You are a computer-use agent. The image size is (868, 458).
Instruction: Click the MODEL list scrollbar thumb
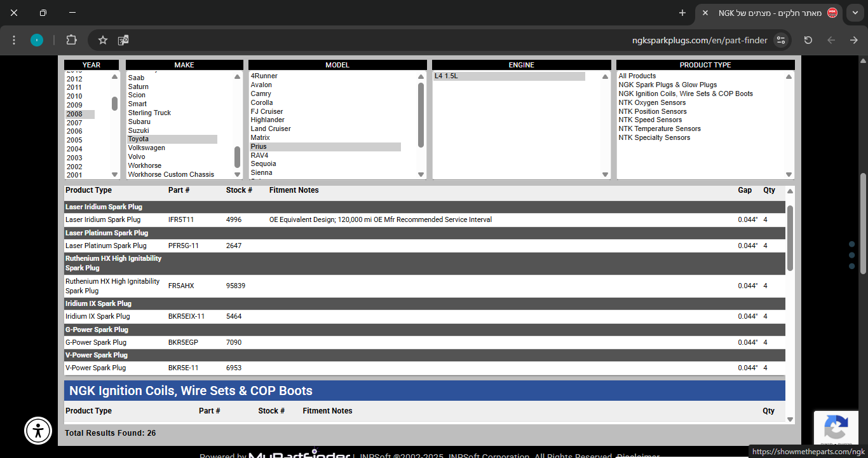tap(421, 114)
